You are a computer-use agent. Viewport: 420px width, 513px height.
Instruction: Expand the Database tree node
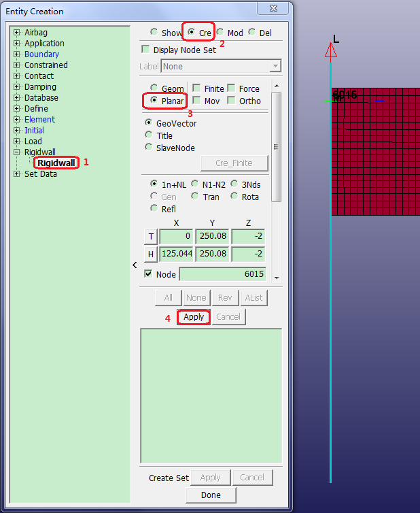pos(16,97)
